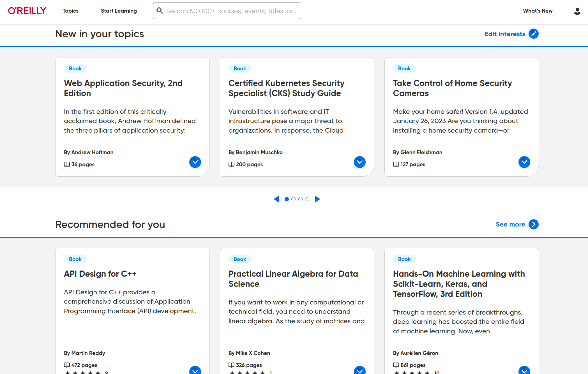Viewport: 588px width, 374px height.
Task: Select the third carousel page dot
Action: pos(300,199)
